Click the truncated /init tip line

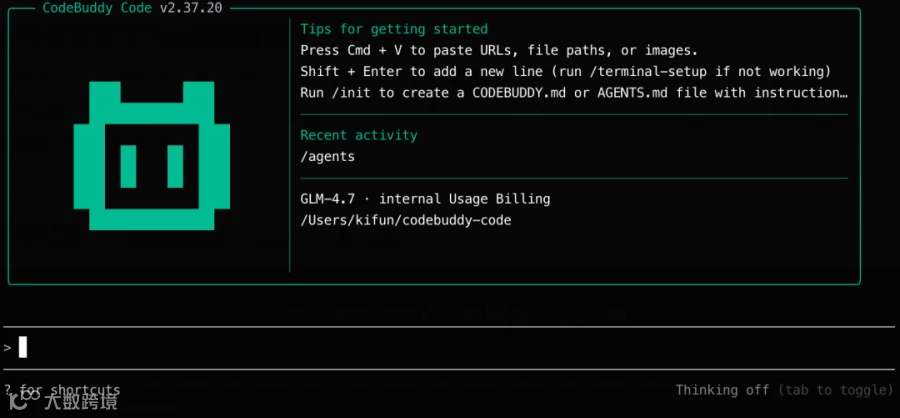tap(574, 93)
